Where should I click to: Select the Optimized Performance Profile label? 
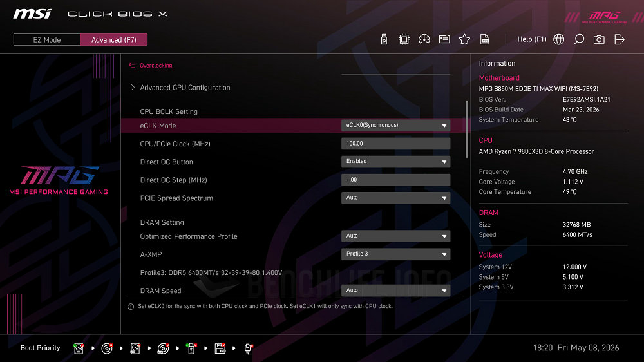pos(189,236)
